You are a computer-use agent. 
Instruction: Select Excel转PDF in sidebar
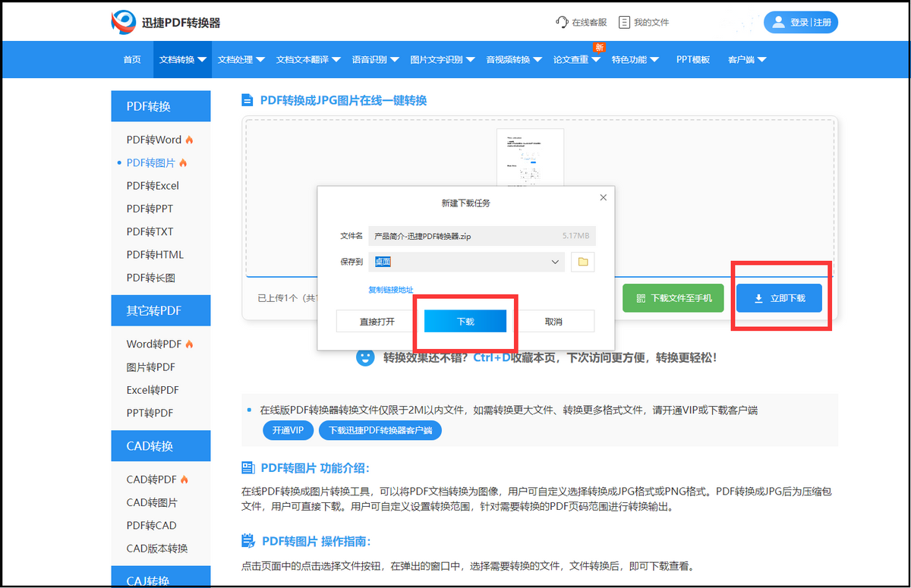pyautogui.click(x=153, y=390)
